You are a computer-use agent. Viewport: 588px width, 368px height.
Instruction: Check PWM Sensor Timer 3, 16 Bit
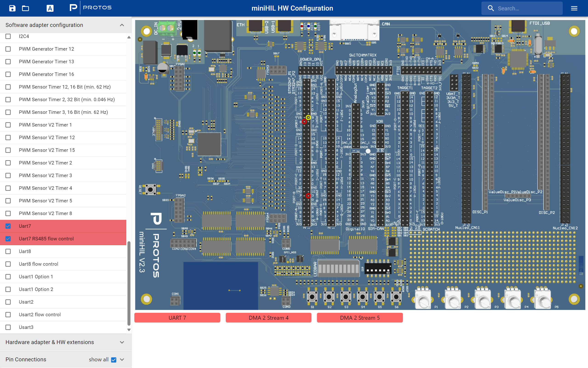tap(8, 112)
